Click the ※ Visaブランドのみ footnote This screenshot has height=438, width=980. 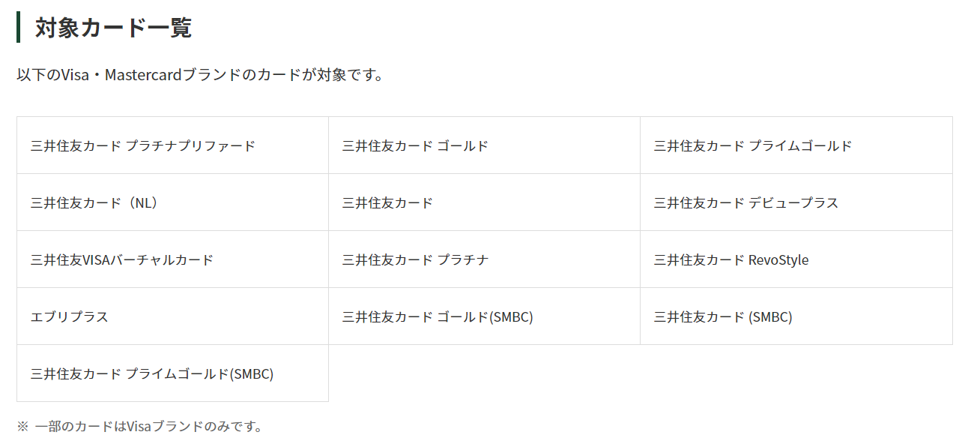pyautogui.click(x=139, y=427)
